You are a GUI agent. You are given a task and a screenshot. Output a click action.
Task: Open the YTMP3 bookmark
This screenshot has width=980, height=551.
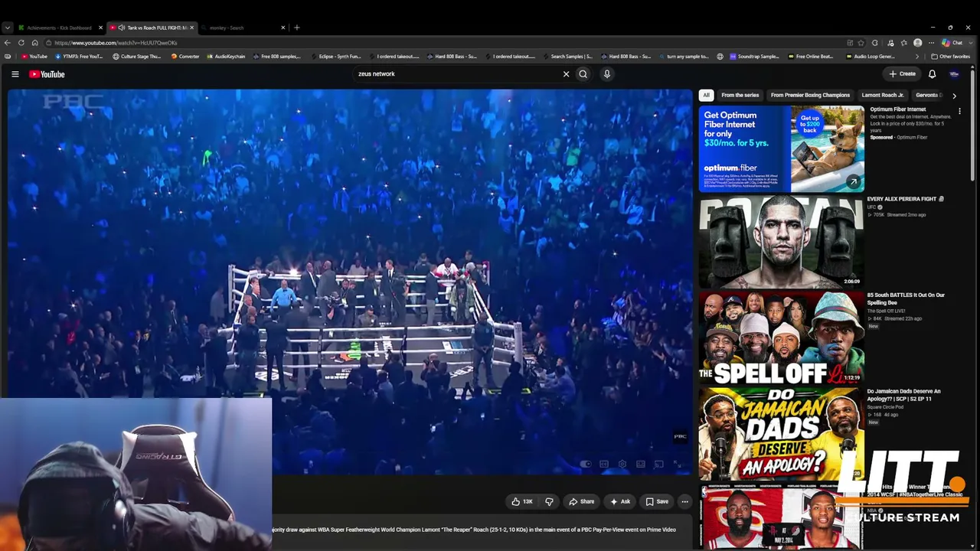[x=78, y=57]
